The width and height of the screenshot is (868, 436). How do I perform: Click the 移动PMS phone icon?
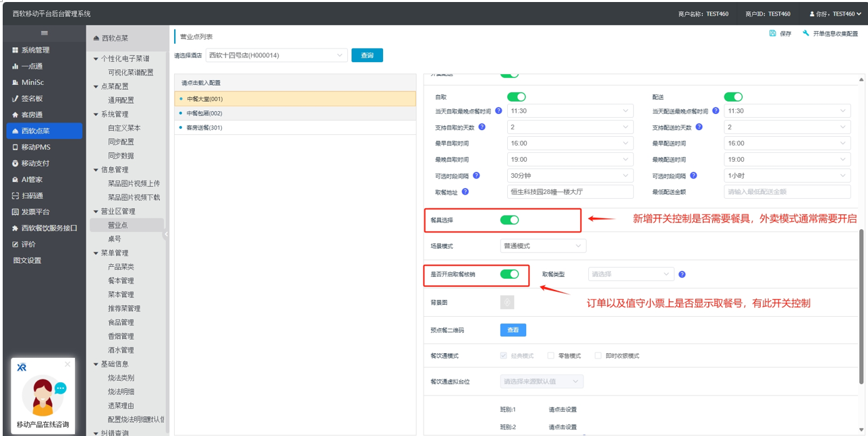(x=16, y=147)
